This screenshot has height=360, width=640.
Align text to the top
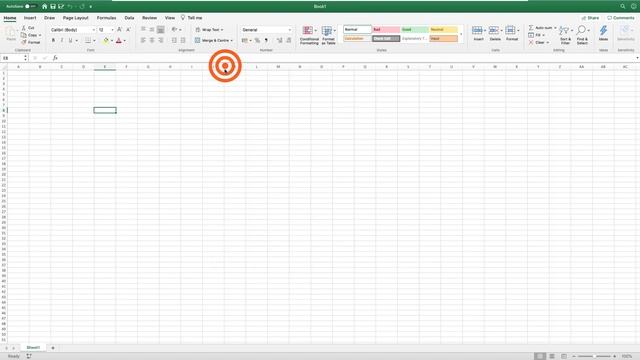click(x=143, y=29)
